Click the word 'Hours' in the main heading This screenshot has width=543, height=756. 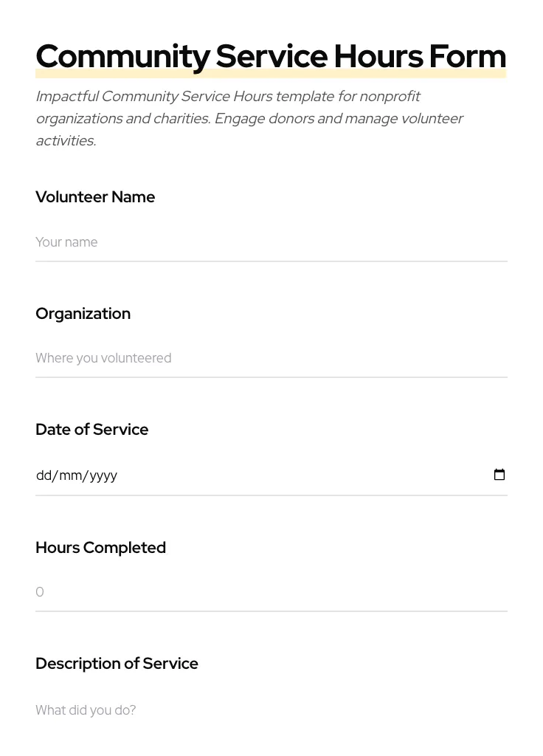click(377, 57)
